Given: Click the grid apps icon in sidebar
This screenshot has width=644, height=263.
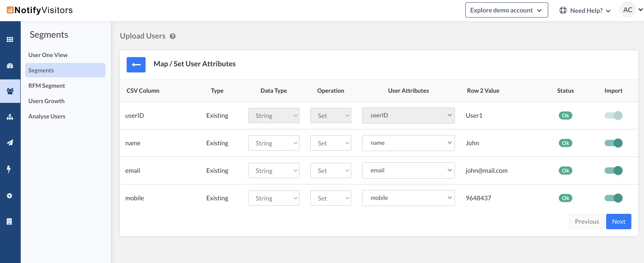Looking at the screenshot, I should pyautogui.click(x=10, y=39).
